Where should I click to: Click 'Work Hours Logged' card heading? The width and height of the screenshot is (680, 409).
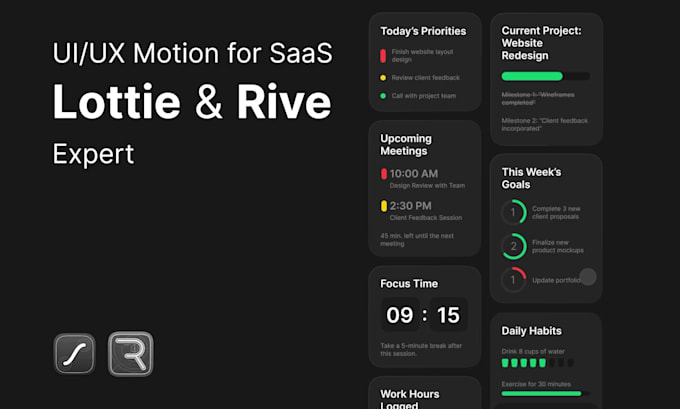pyautogui.click(x=410, y=399)
